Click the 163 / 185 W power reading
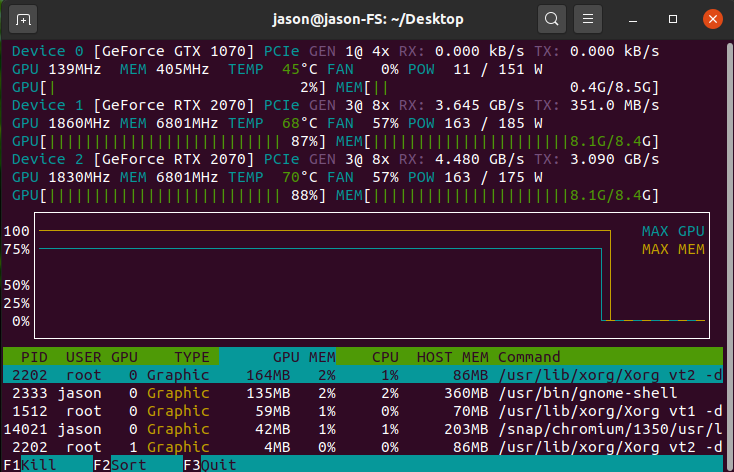 point(493,123)
